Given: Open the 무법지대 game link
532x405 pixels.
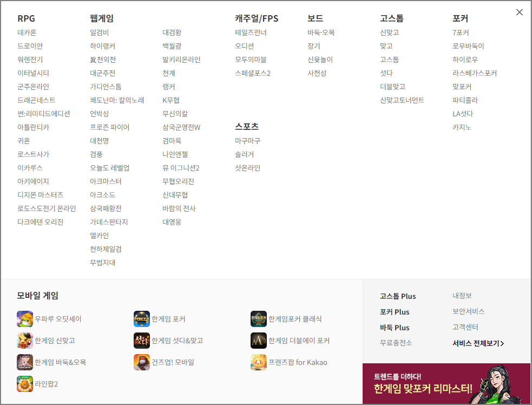Looking at the screenshot, I should pyautogui.click(x=102, y=263).
